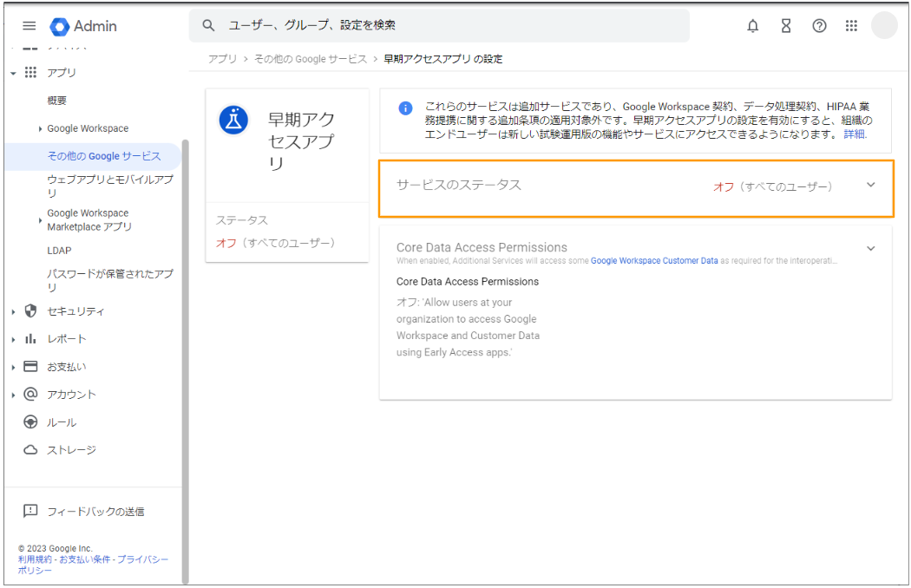Click フィードバックの送信 label
Screen dimensions: 911x588
click(x=95, y=512)
